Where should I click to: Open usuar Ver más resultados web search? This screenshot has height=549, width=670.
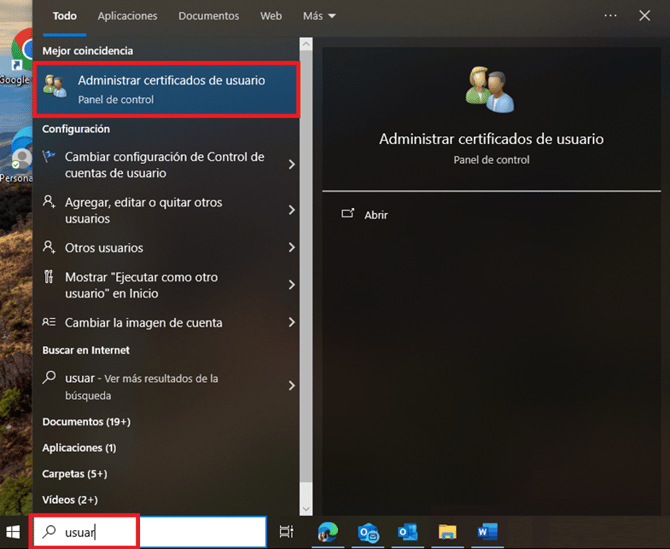142,386
